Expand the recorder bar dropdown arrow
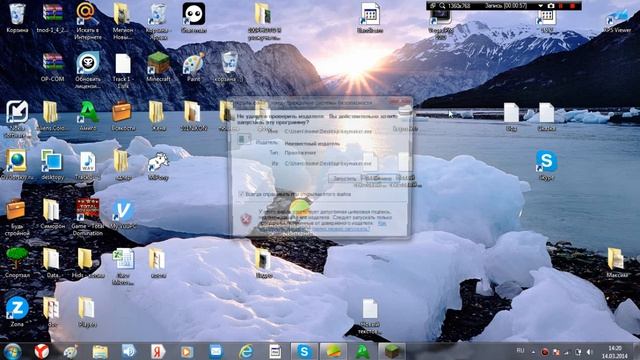Image resolution: width=640 pixels, height=360 pixels. 540,6
